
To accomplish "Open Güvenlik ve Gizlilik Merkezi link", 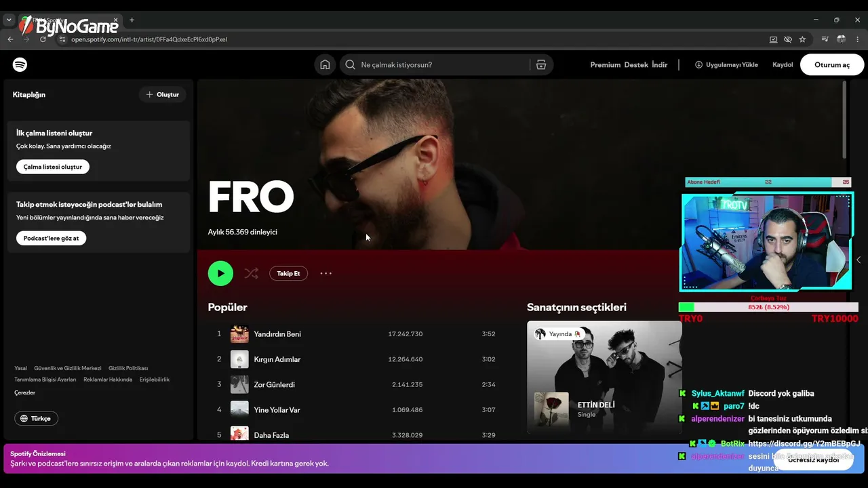I will point(68,368).
